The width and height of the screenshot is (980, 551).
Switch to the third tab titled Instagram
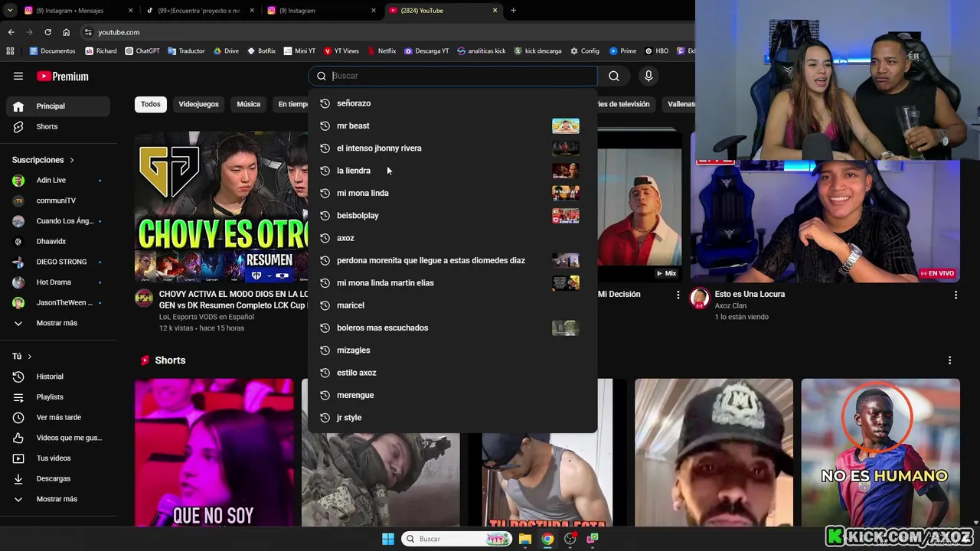point(320,11)
